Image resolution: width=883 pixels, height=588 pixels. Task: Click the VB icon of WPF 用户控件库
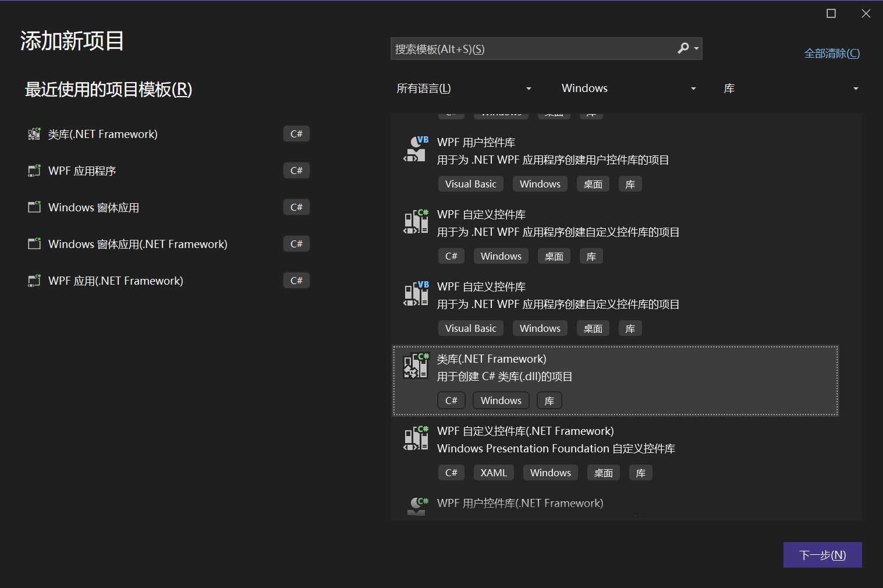[x=416, y=149]
